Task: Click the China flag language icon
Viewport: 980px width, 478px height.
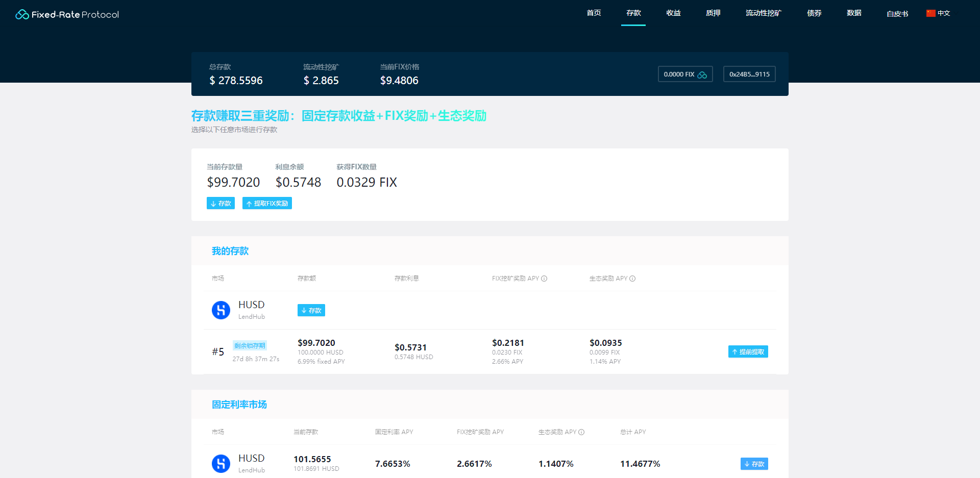Action: [930, 13]
